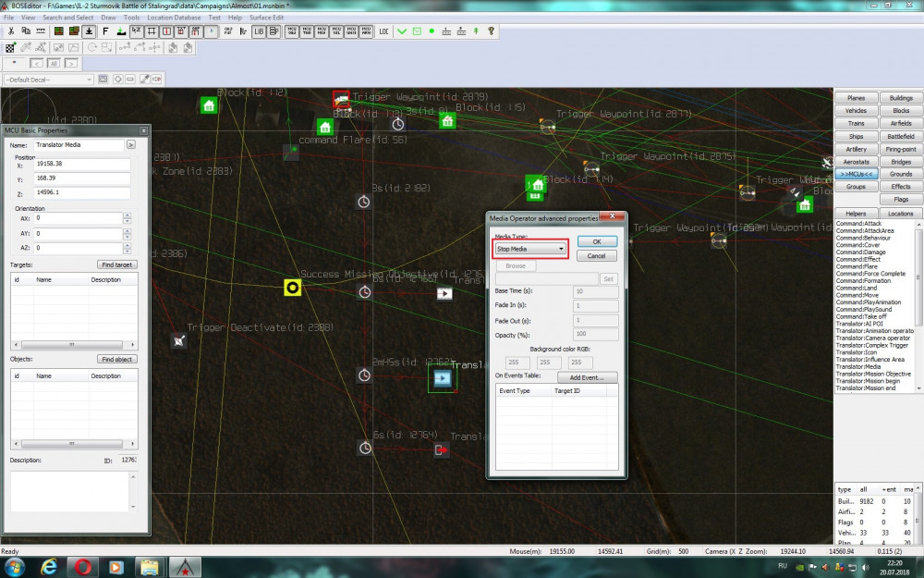Click the Find target button
The image size is (924, 578).
pyautogui.click(x=117, y=264)
